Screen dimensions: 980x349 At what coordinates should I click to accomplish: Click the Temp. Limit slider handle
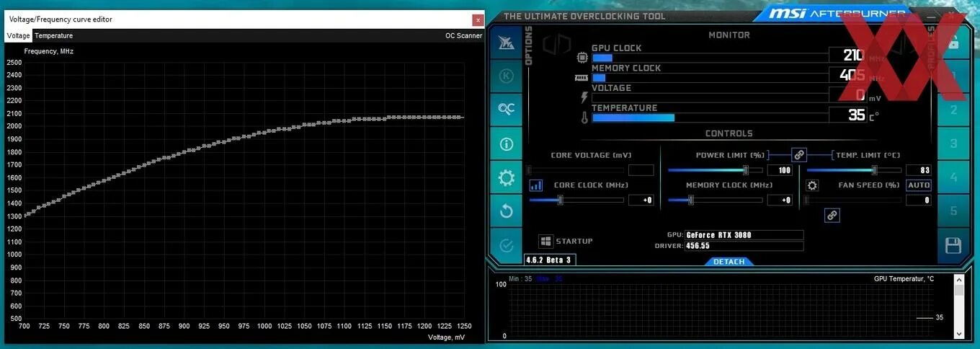pyautogui.click(x=874, y=170)
